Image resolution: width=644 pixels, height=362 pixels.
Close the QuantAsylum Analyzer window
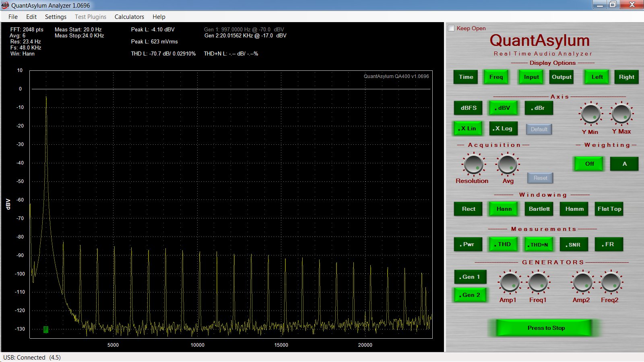(632, 5)
